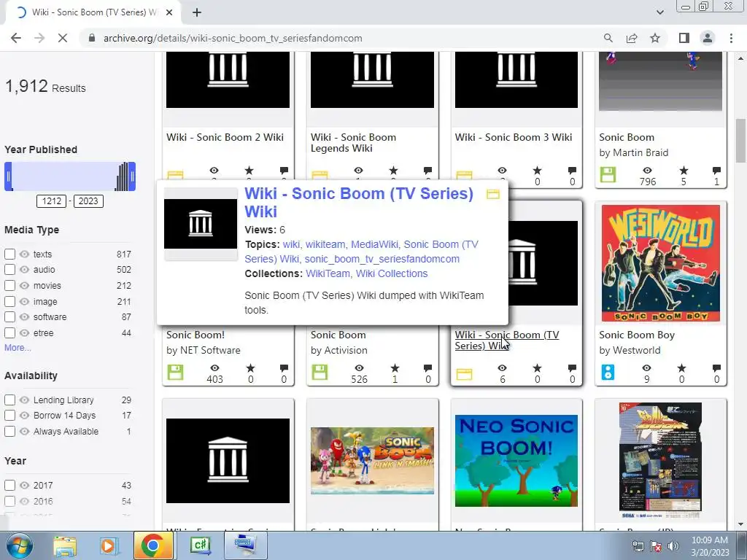Toggle eye icon next to software
Image resolution: width=747 pixels, height=560 pixels.
24,316
